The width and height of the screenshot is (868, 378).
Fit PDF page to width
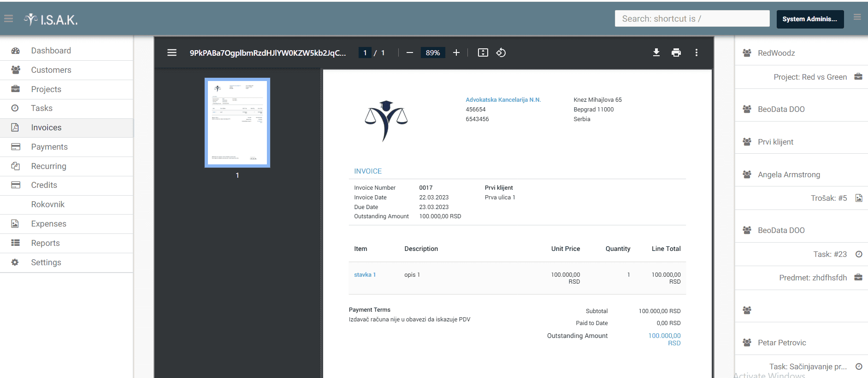point(483,53)
